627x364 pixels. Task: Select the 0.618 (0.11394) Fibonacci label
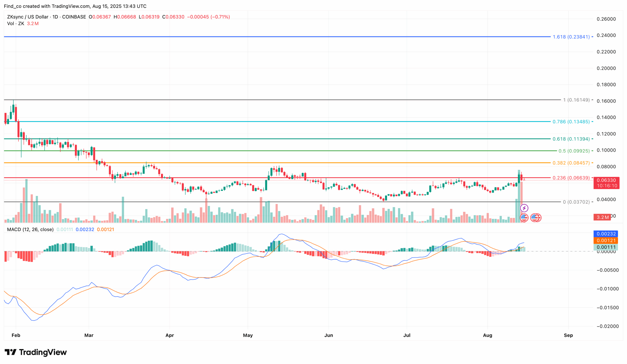coord(571,139)
